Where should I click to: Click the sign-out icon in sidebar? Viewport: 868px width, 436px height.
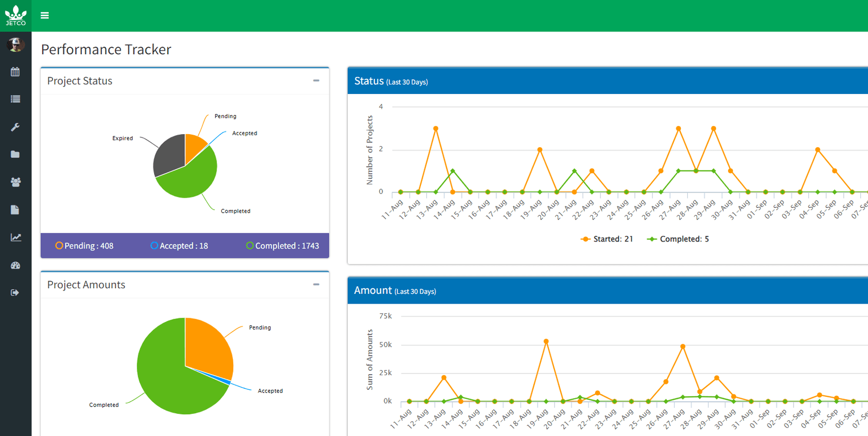pos(15,293)
